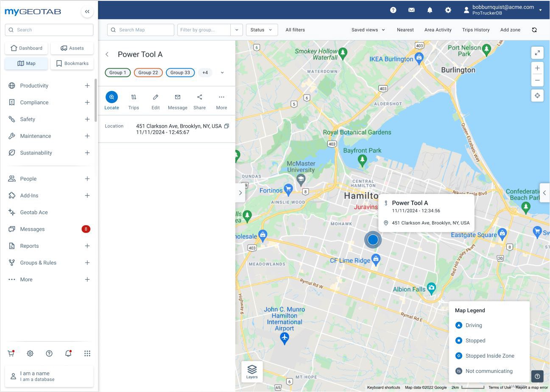Click the Nearest button
Image resolution: width=550 pixels, height=392 pixels.
point(405,30)
